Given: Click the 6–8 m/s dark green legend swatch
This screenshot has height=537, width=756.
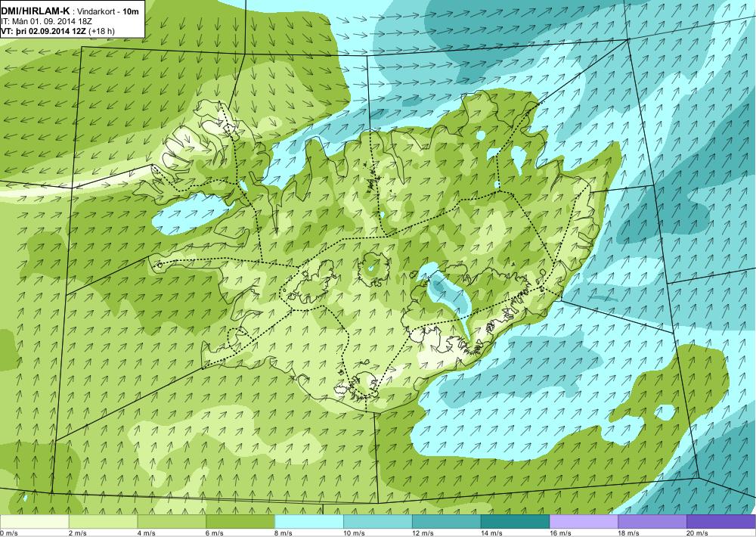Looking at the screenshot, I should (240, 522).
